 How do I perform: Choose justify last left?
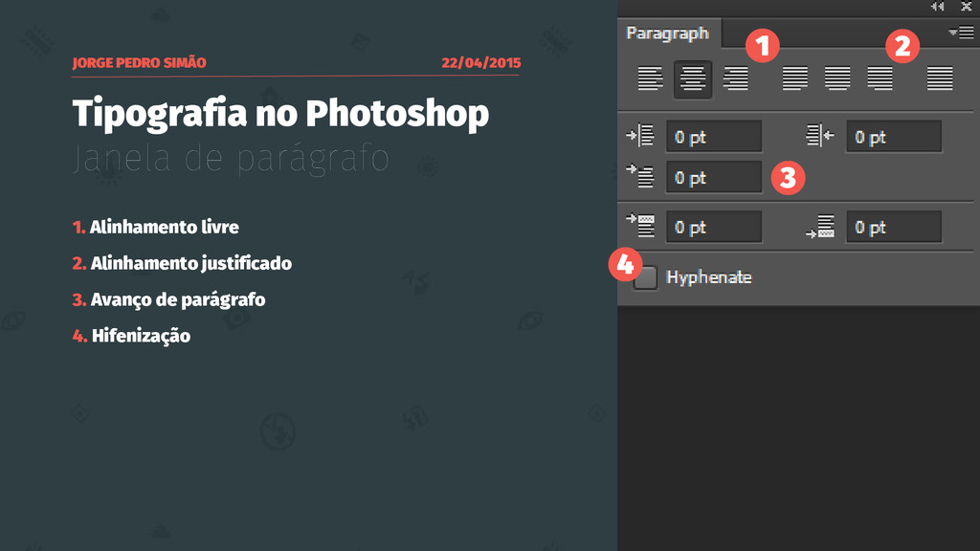point(795,78)
